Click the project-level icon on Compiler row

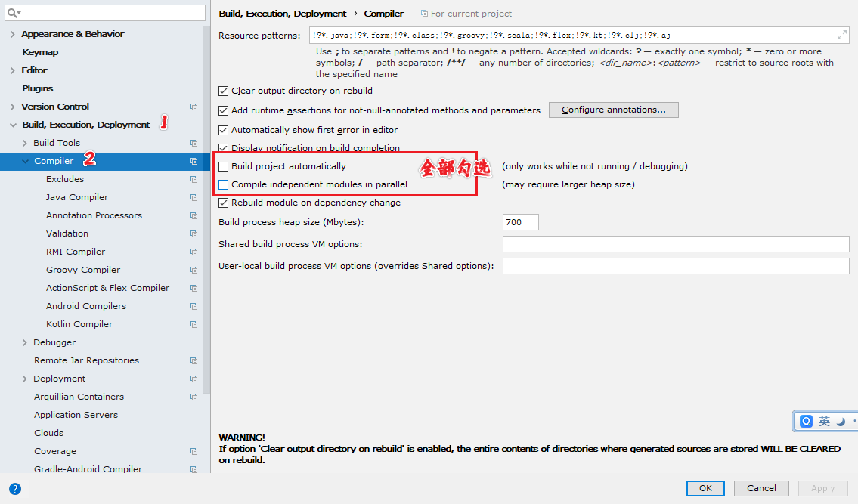click(x=194, y=161)
